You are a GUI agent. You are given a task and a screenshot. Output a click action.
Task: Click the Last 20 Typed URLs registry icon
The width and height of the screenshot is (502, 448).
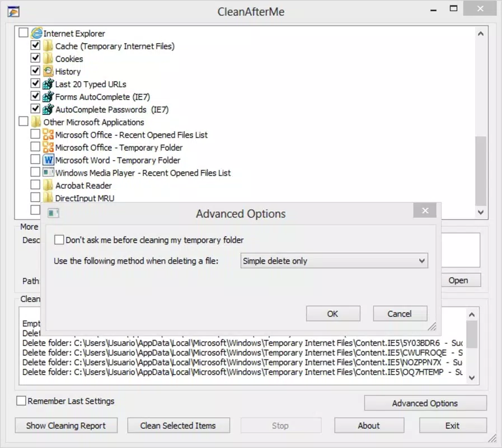[x=48, y=84]
